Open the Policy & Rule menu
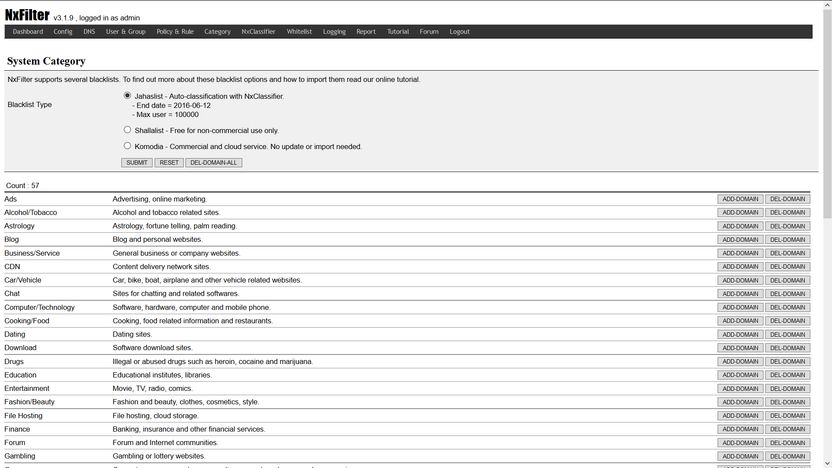 pos(175,32)
